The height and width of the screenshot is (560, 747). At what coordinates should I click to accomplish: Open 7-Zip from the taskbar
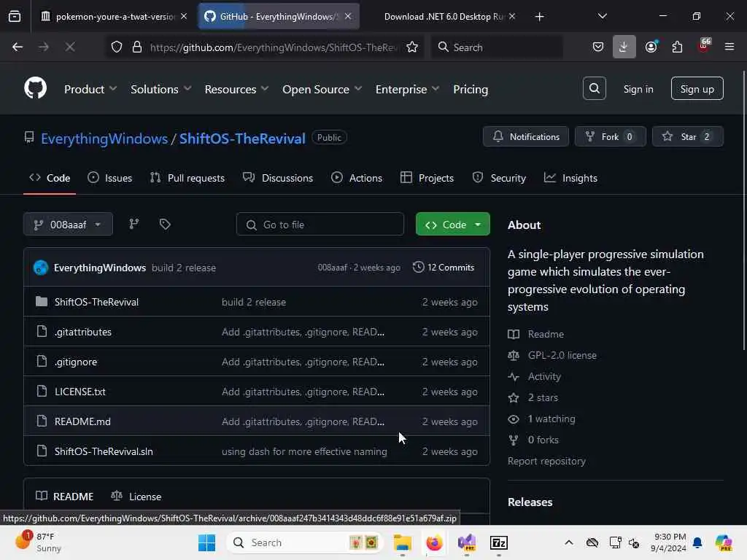(x=499, y=542)
